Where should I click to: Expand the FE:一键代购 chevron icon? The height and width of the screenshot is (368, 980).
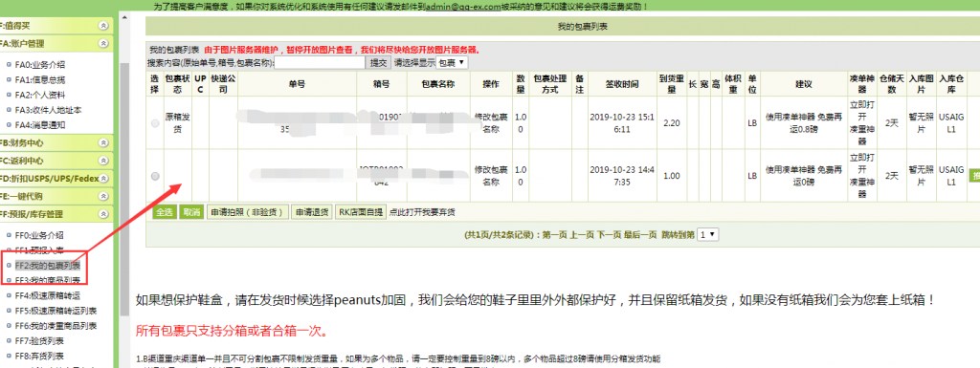click(103, 196)
